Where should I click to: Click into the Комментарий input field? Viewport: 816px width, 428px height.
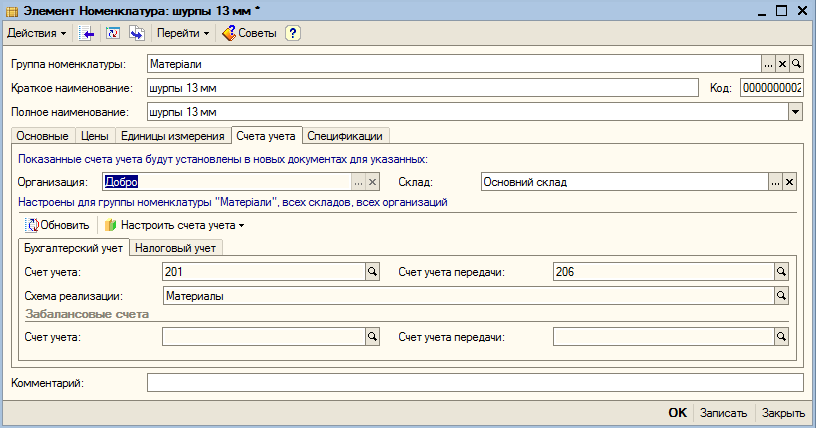pos(475,383)
